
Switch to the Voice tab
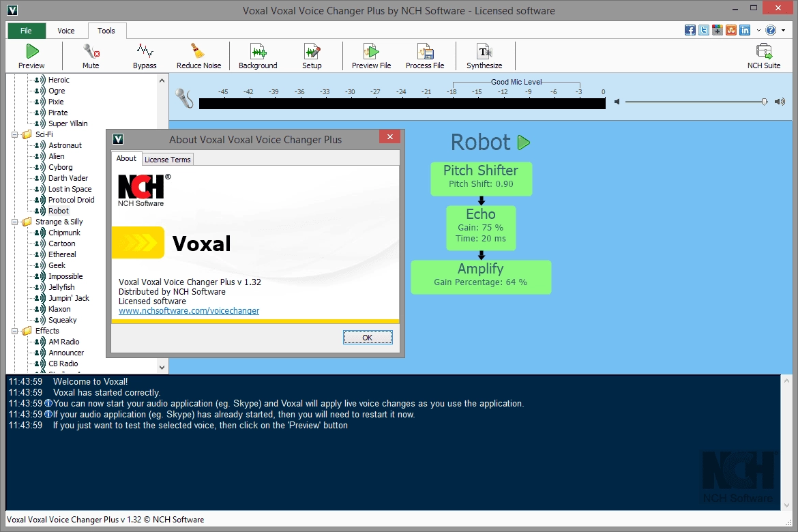tap(66, 31)
